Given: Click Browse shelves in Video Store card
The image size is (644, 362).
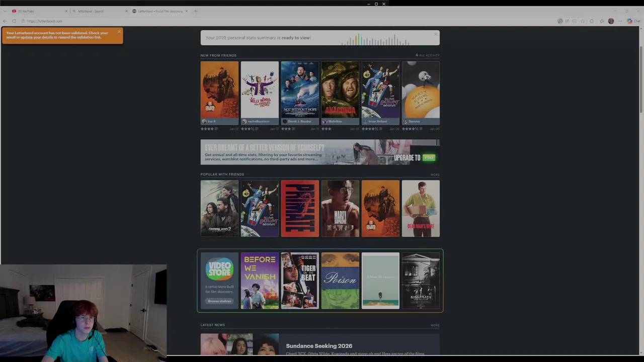Looking at the screenshot, I should [219, 301].
